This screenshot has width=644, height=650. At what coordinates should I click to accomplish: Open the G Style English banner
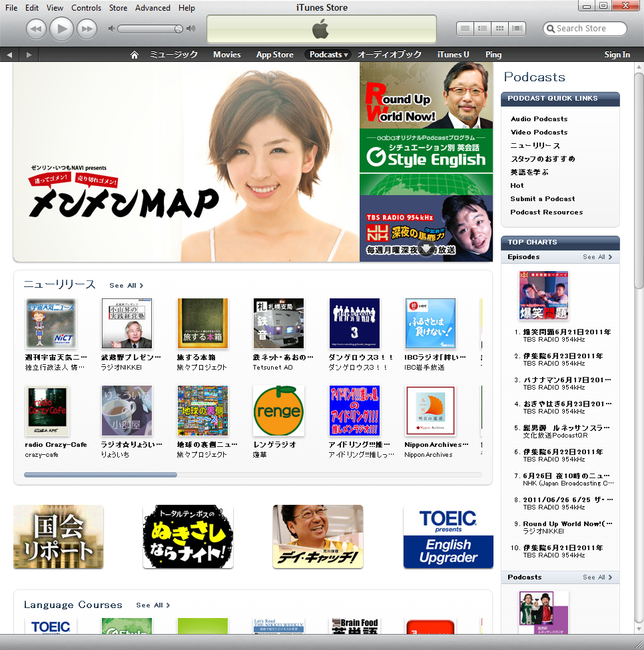click(426, 162)
